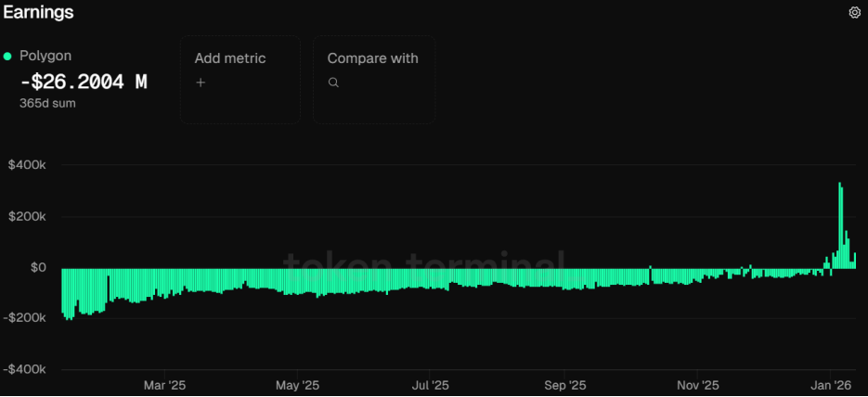Click the Mar '25 x-axis label
The image size is (868, 397).
tap(166, 385)
